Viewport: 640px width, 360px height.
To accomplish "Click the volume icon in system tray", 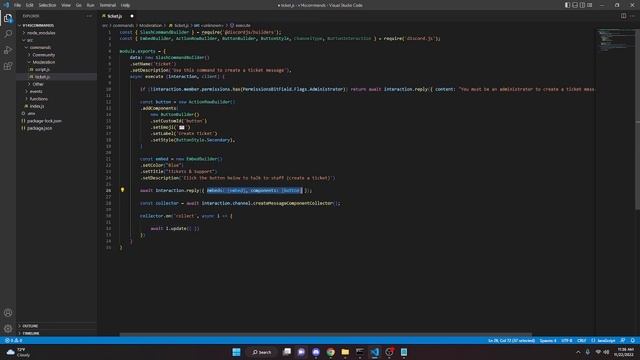I will 607,352.
